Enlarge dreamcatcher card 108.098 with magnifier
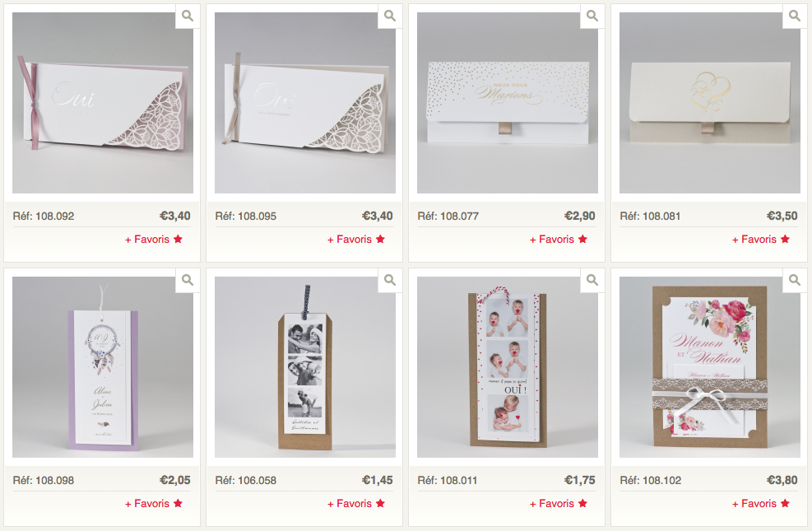 pos(188,280)
